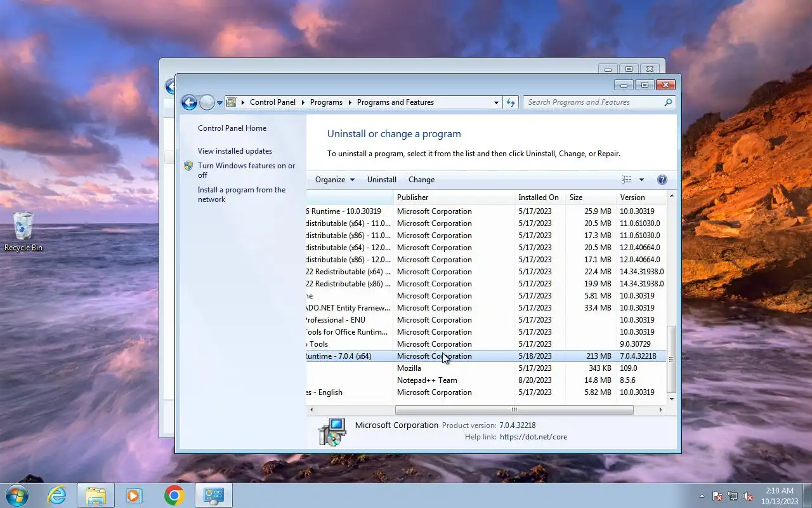812x508 pixels.
Task: Open View installed updates
Action: pos(235,151)
